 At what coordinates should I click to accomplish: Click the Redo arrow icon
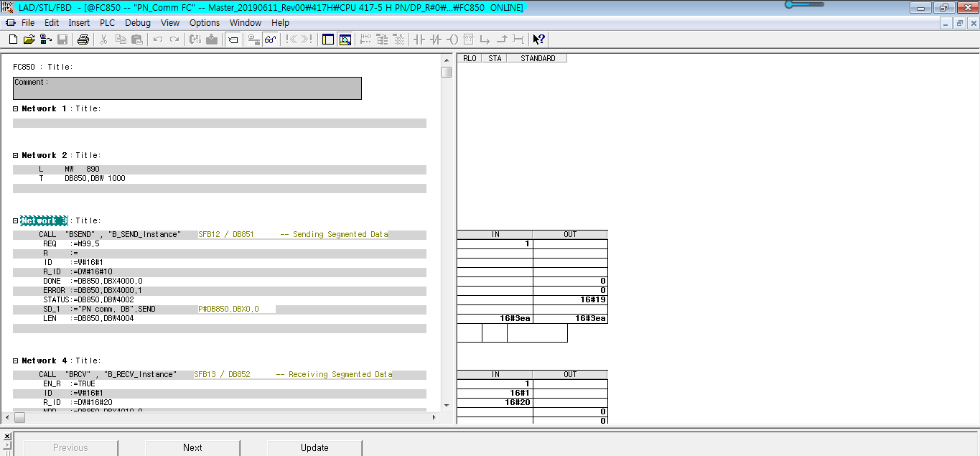pos(174,39)
